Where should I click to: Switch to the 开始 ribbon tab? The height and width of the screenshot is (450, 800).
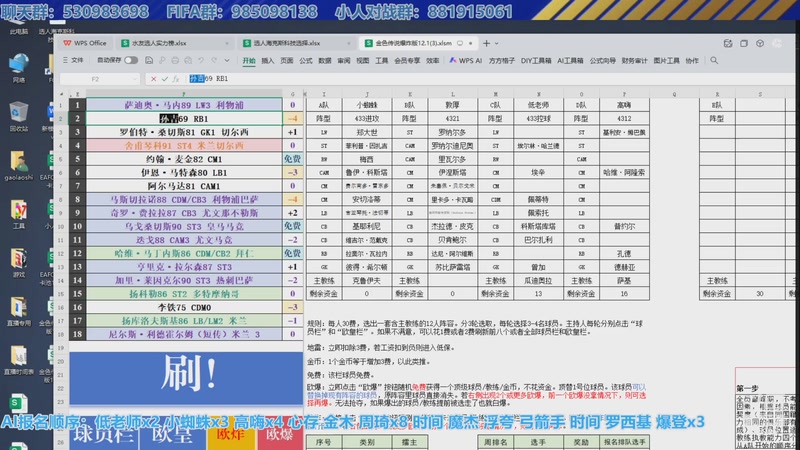coord(248,61)
